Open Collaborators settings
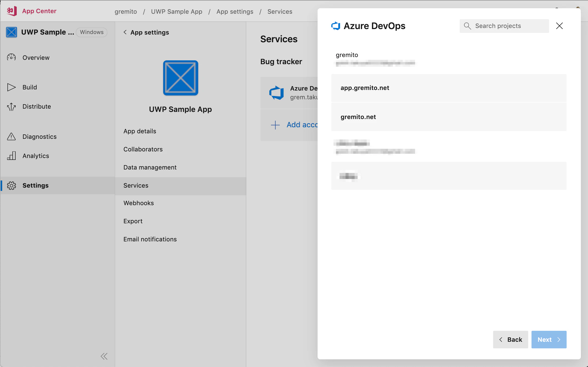The width and height of the screenshot is (588, 367). pos(143,149)
